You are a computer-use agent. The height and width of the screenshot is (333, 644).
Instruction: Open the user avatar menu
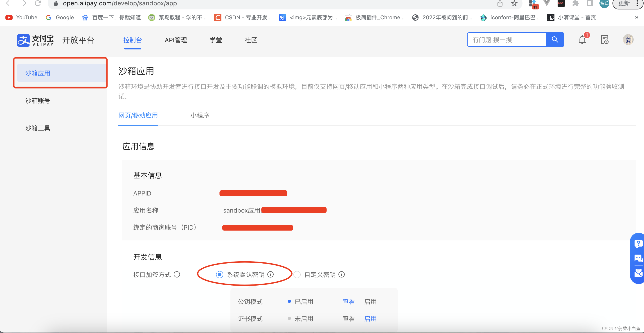pos(628,40)
